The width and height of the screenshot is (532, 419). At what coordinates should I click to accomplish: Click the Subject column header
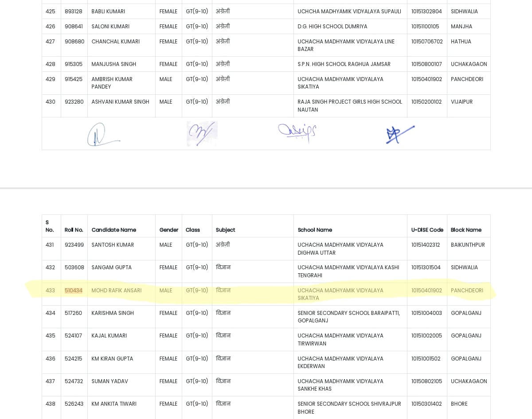tap(226, 230)
